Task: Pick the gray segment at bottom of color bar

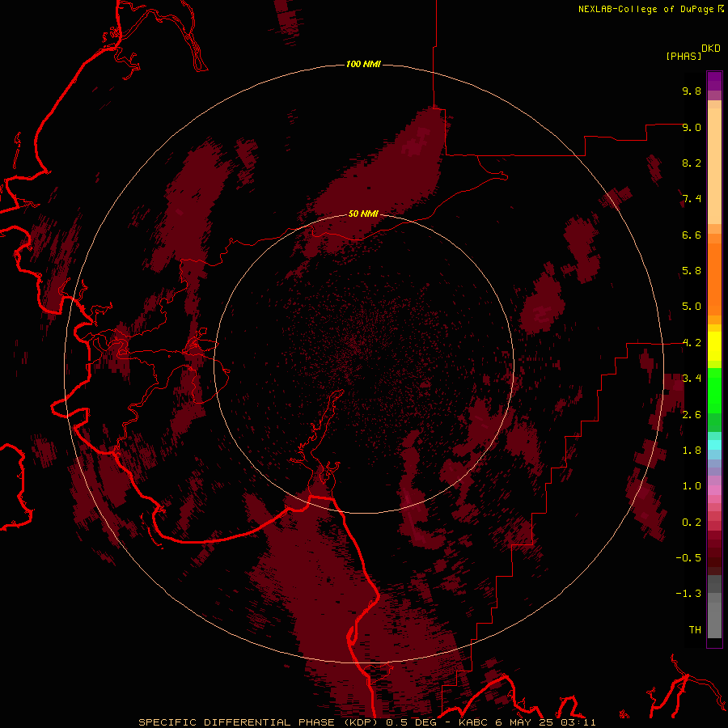Action: (x=714, y=620)
